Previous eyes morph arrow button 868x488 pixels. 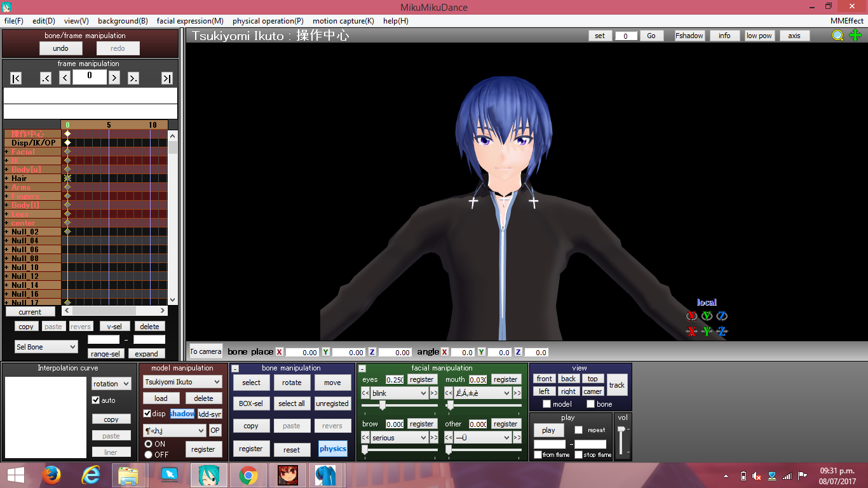tap(365, 393)
